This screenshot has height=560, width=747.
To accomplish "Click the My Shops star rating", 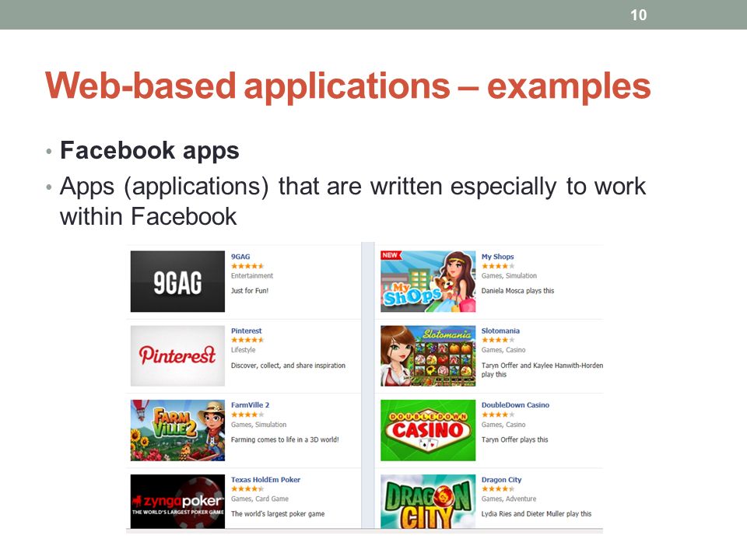I will (x=498, y=266).
